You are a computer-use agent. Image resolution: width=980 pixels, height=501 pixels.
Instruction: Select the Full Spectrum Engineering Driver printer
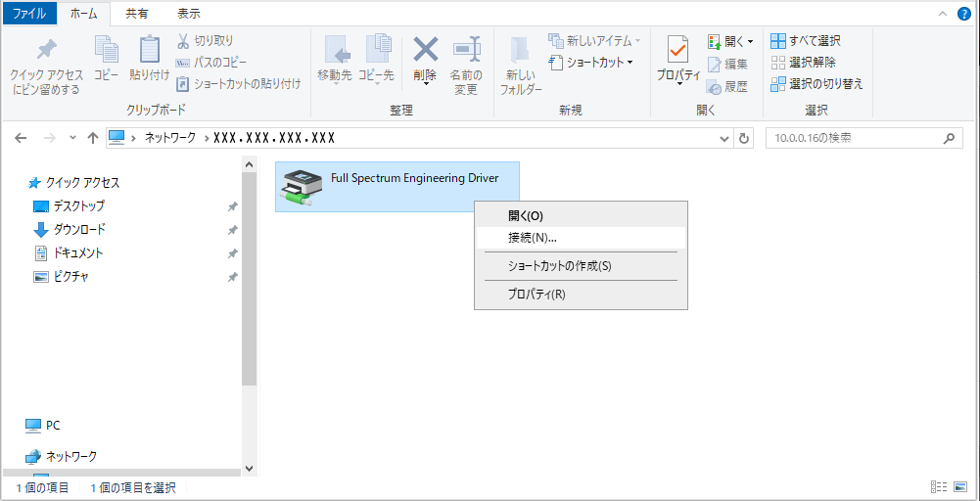click(397, 187)
